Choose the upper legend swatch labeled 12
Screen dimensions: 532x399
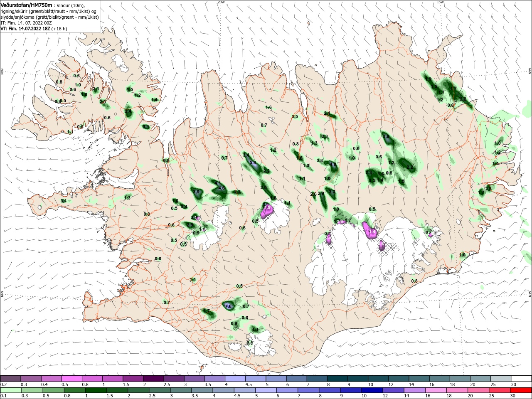(399, 379)
